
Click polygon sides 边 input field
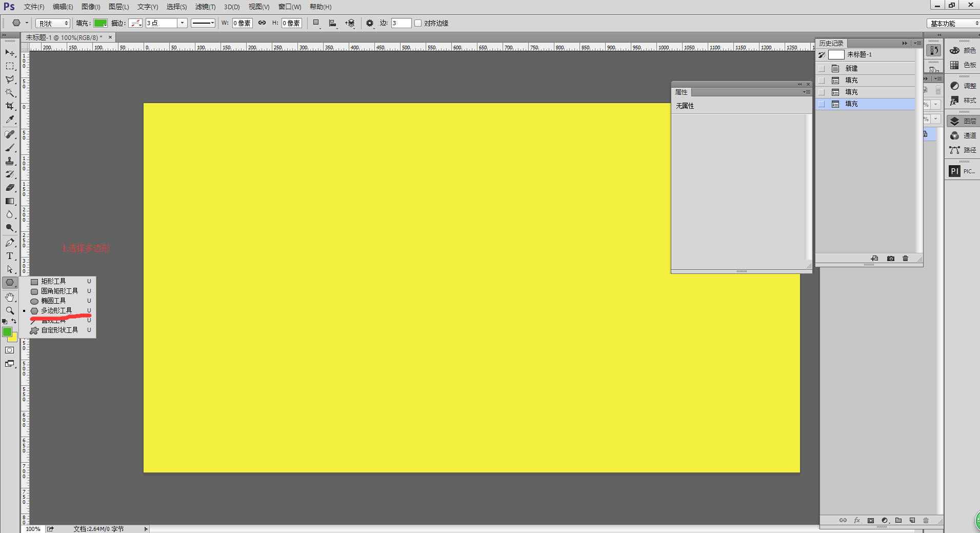[x=401, y=23]
